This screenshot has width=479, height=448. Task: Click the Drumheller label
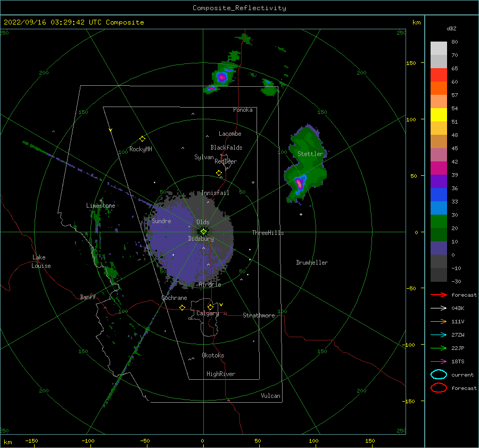click(x=311, y=263)
